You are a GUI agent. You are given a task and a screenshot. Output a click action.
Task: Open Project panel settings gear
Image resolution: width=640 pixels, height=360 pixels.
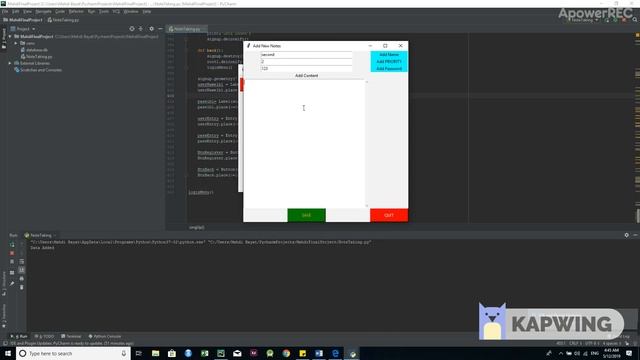click(x=151, y=29)
